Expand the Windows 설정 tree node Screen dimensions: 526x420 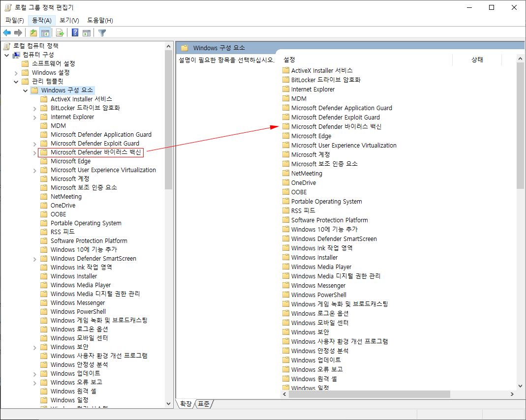tap(16, 73)
